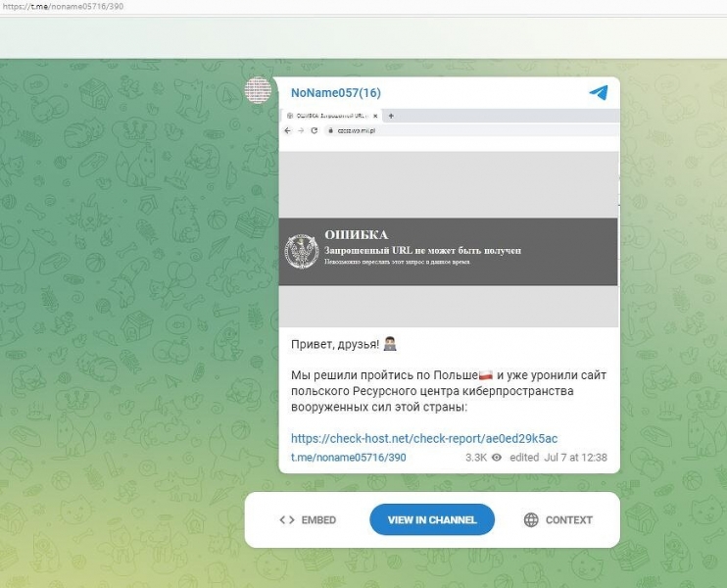The image size is (727, 588).
Task: Click the Telegram paper plane icon
Action: coord(598,92)
